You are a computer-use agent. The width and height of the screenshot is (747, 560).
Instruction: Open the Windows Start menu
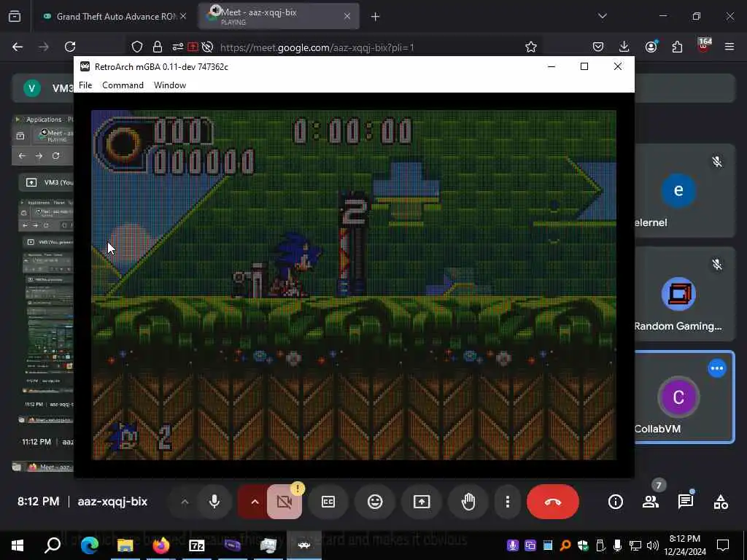(x=18, y=545)
